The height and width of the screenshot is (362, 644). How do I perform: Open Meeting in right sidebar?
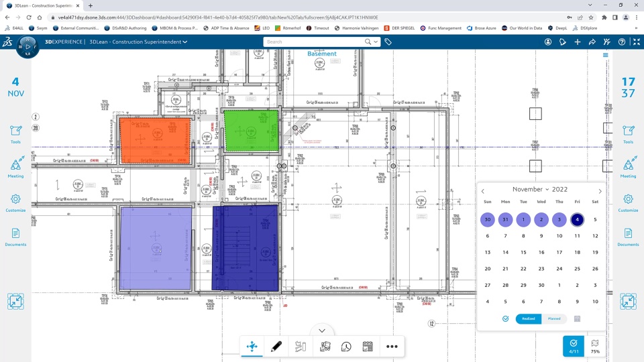coord(628,167)
